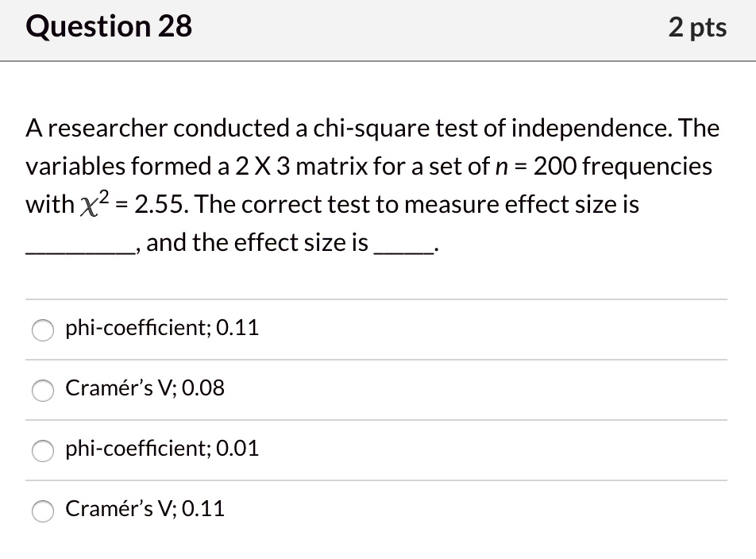Click the row of the bottom answer choice
756x559 pixels.
378,509
